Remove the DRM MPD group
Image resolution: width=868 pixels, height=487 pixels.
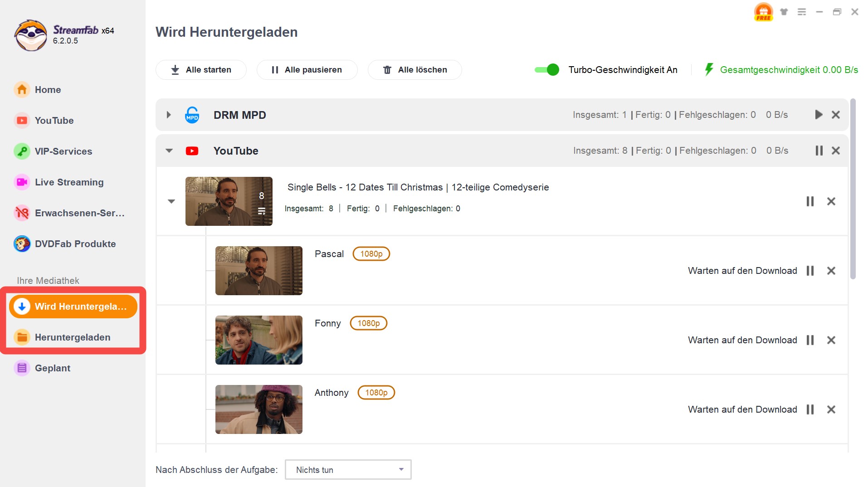point(836,115)
